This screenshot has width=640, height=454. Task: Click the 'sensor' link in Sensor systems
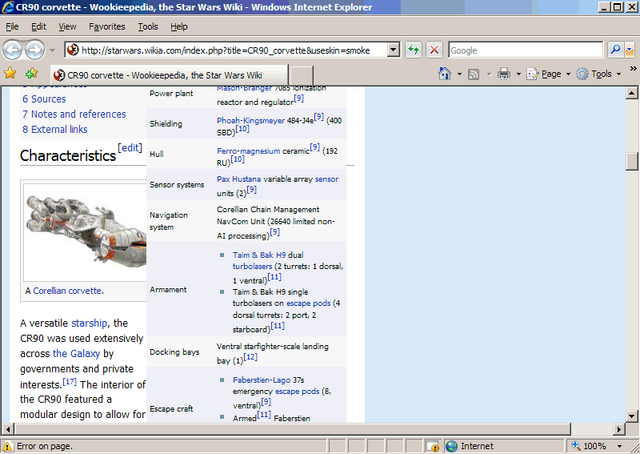pyautogui.click(x=327, y=179)
